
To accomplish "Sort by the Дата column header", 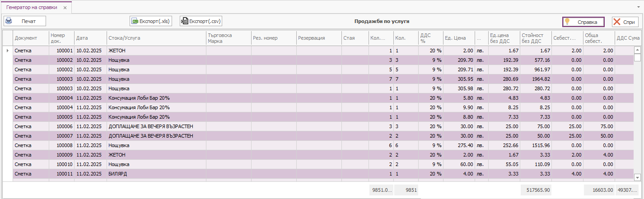I will coord(90,38).
